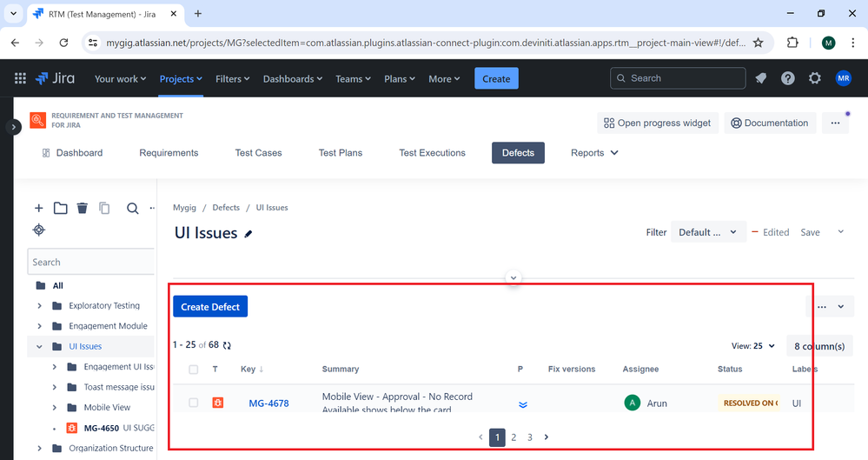868x460 pixels.
Task: Open the Jira app switcher grid
Action: click(21, 79)
